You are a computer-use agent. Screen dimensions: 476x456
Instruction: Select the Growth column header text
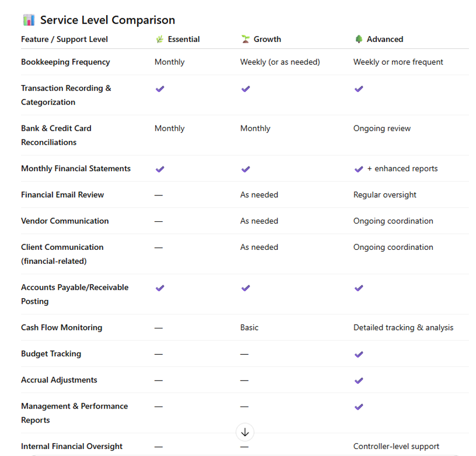(267, 39)
